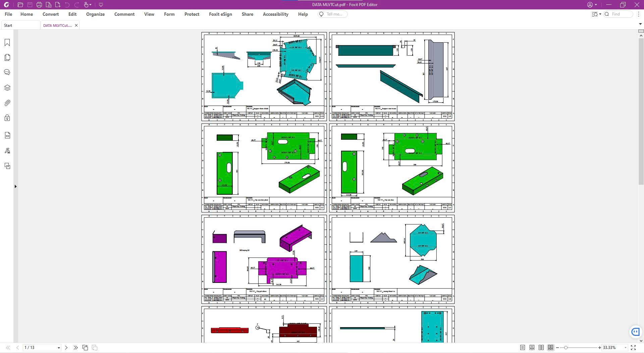Switch to the View ribbon tab
Screen dimensions: 644x353
click(149, 14)
